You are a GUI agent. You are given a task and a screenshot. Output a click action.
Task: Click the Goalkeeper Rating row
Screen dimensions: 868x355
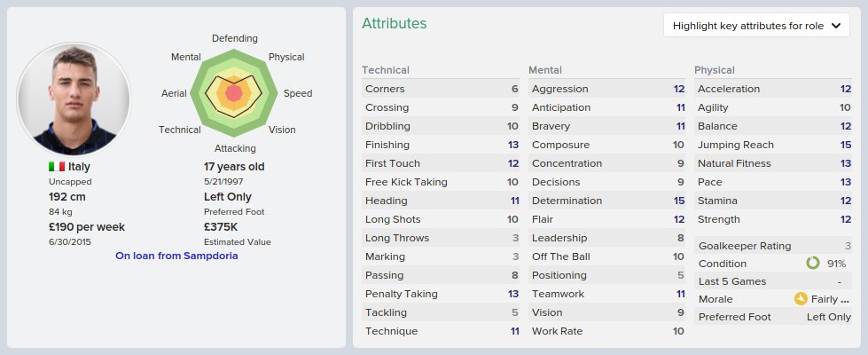775,246
